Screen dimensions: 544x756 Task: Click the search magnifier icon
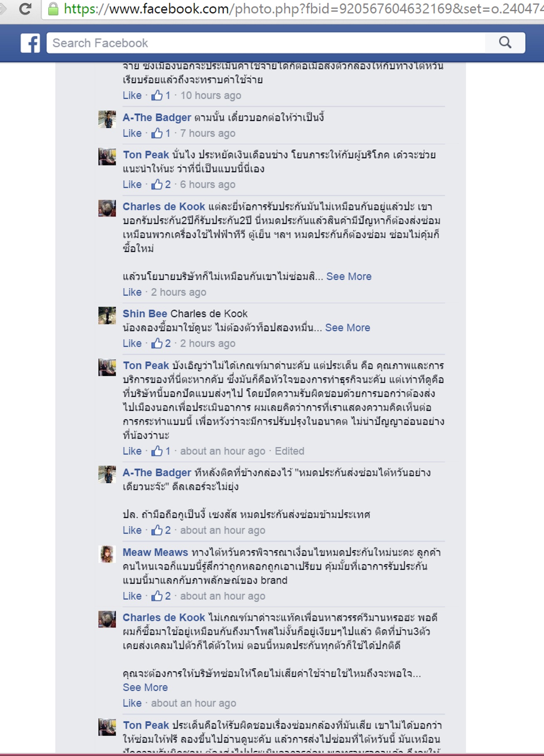505,42
